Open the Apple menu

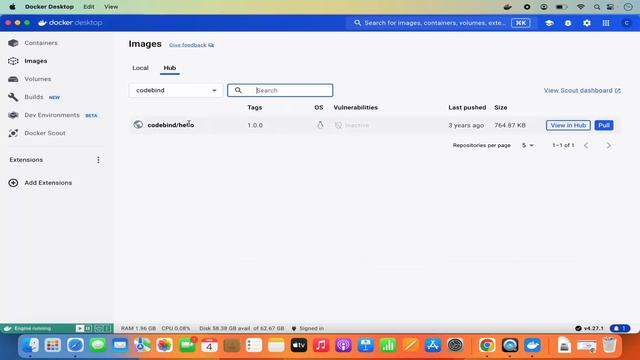pos(12,7)
